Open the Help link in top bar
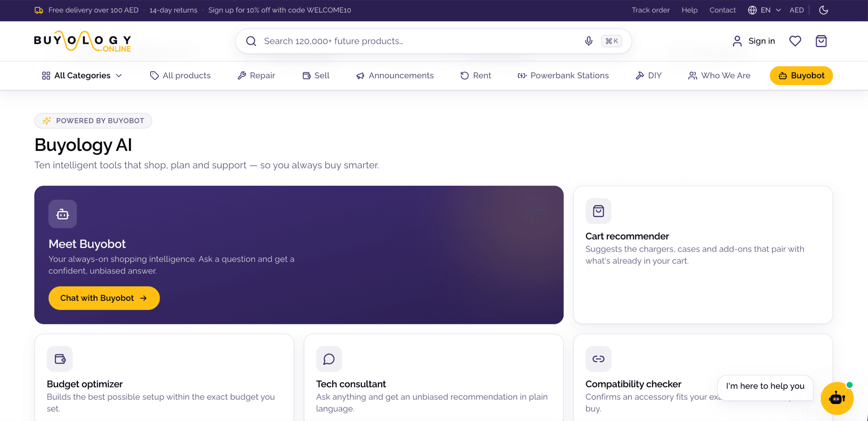Viewport: 868px width, 421px height. [689, 10]
